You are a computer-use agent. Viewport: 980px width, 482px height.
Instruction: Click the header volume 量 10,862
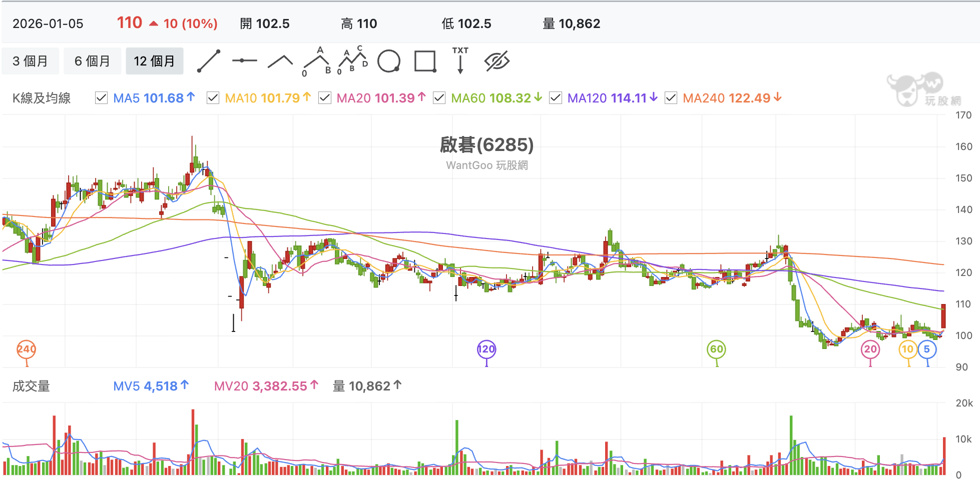[571, 23]
